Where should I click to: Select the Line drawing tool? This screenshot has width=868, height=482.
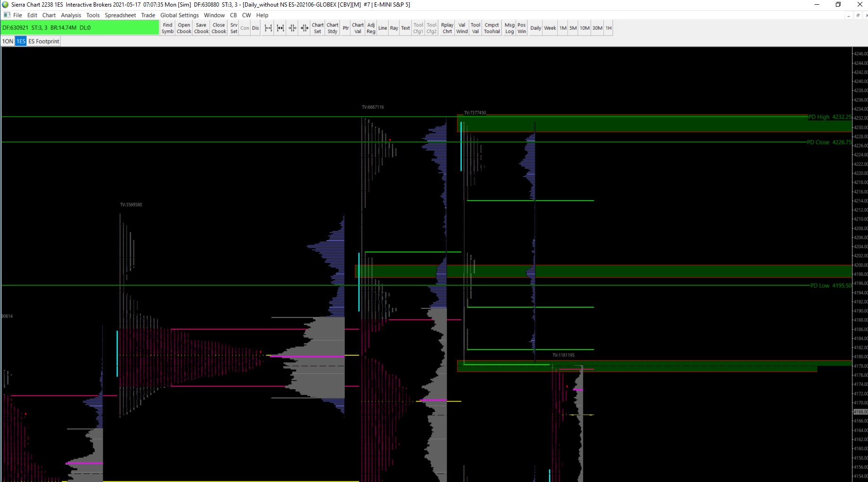382,28
